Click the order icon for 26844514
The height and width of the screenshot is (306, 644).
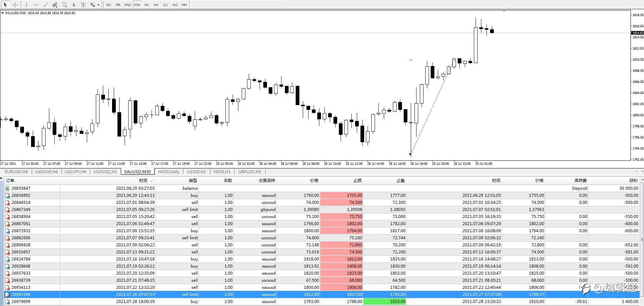click(x=7, y=203)
